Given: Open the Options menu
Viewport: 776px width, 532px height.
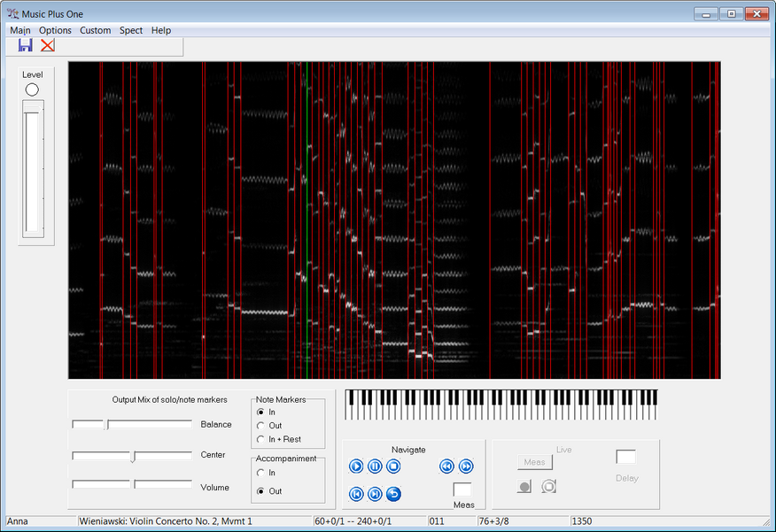Looking at the screenshot, I should (x=55, y=30).
